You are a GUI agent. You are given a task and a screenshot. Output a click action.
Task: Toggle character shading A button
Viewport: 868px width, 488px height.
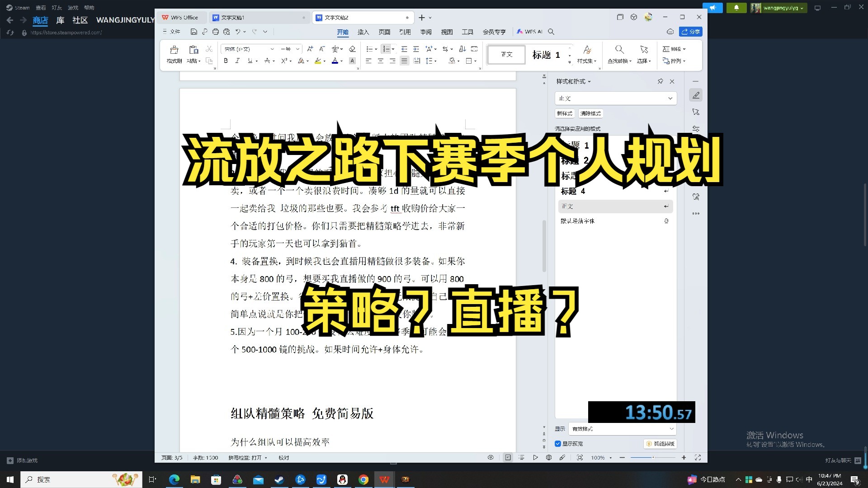point(352,61)
